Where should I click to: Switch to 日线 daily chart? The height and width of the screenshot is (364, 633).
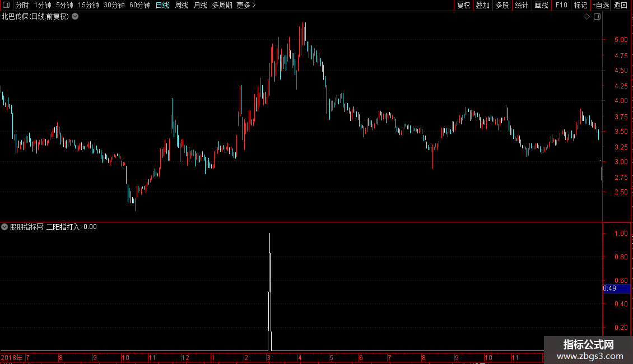tap(162, 5)
